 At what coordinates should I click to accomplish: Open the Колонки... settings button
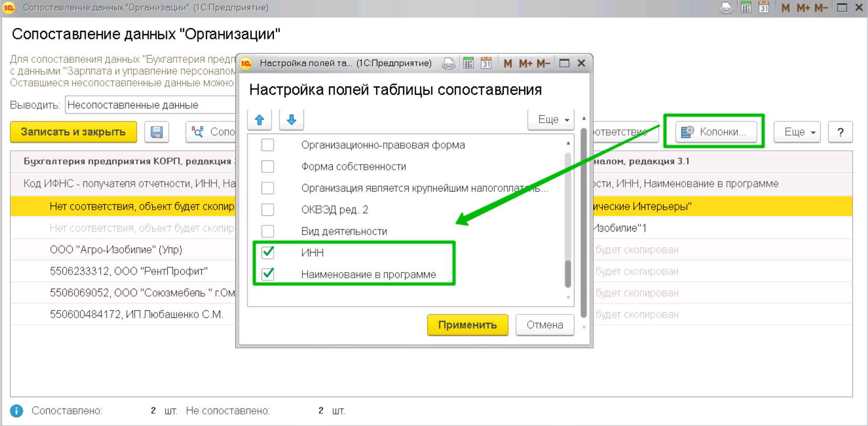click(715, 132)
